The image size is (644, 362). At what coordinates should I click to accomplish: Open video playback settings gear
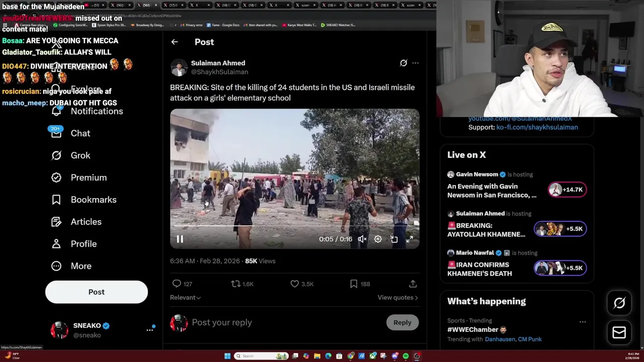tap(378, 239)
